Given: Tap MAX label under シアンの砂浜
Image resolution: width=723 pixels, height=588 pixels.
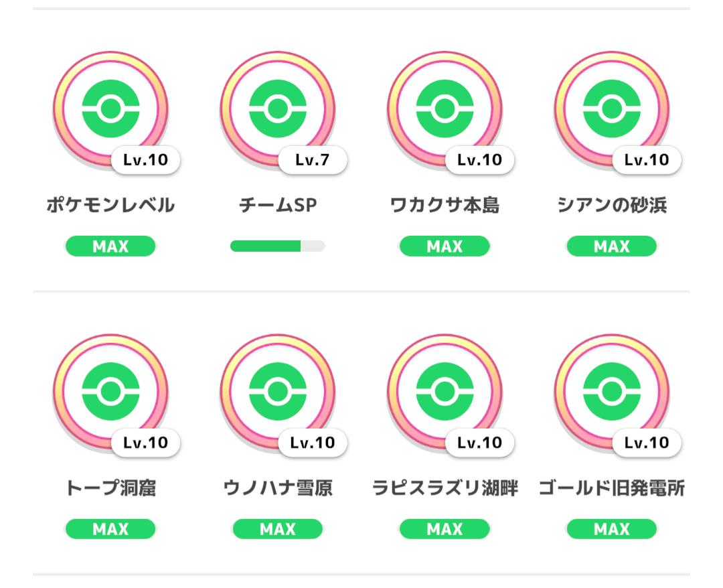Looking at the screenshot, I should click(x=611, y=246).
